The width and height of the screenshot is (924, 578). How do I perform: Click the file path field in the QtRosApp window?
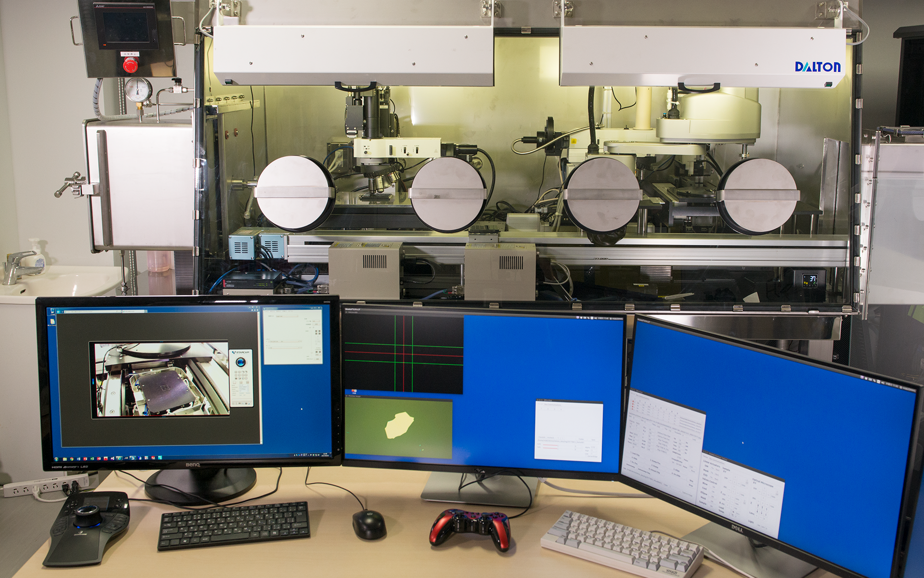point(568,442)
